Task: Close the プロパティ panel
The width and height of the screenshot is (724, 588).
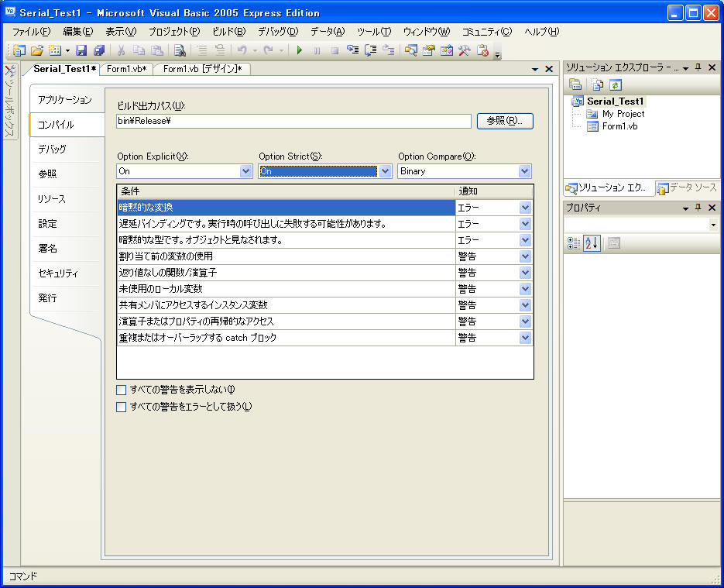Action: tap(712, 208)
